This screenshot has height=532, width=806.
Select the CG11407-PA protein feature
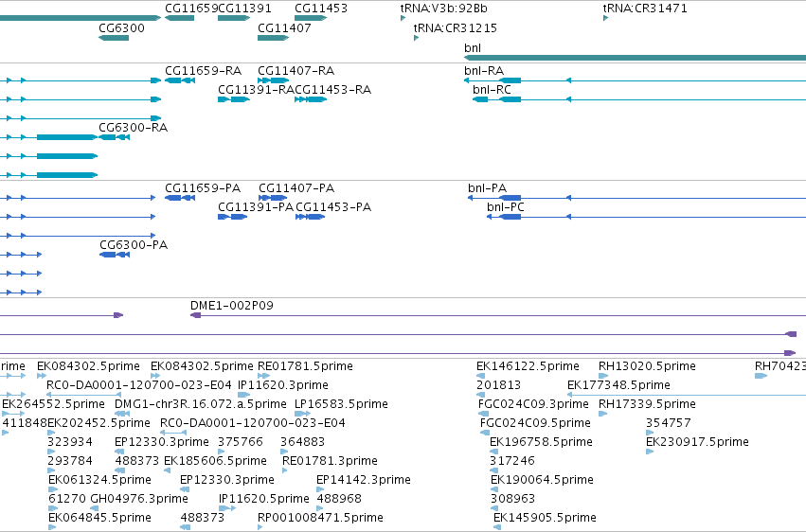click(x=273, y=198)
